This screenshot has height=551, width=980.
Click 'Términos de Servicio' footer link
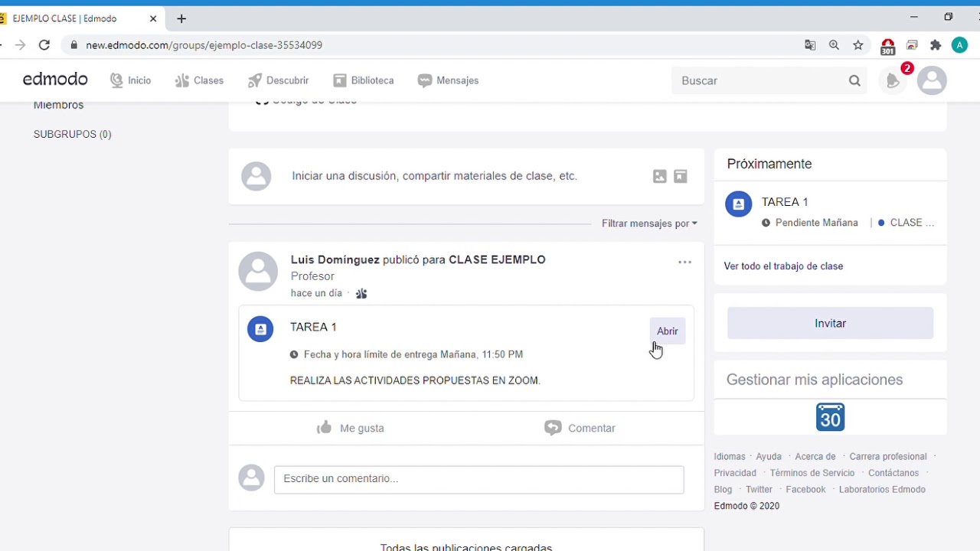812,474
